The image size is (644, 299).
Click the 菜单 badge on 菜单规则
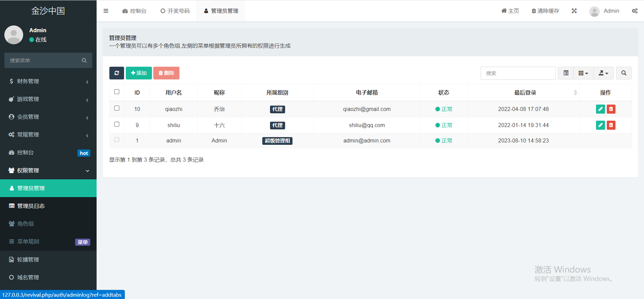[x=83, y=242]
